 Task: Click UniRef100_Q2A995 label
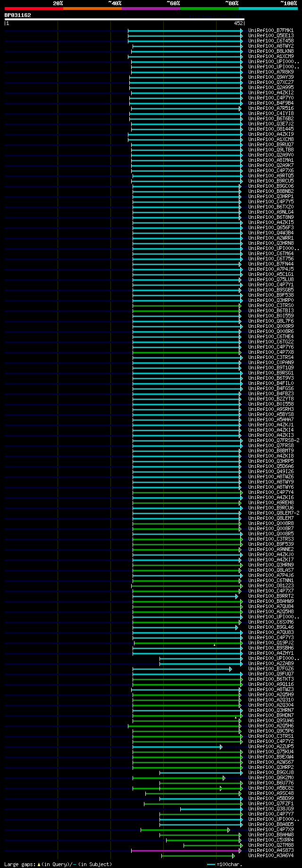coord(271,87)
